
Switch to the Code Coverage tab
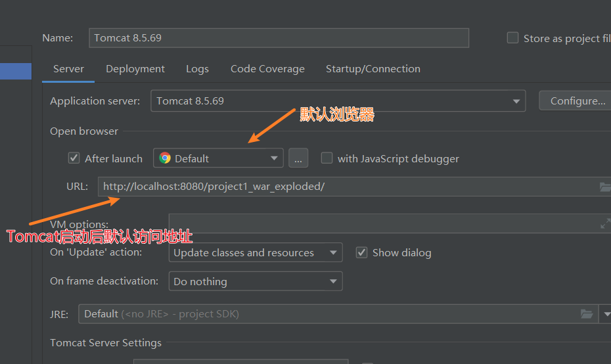[x=267, y=69]
